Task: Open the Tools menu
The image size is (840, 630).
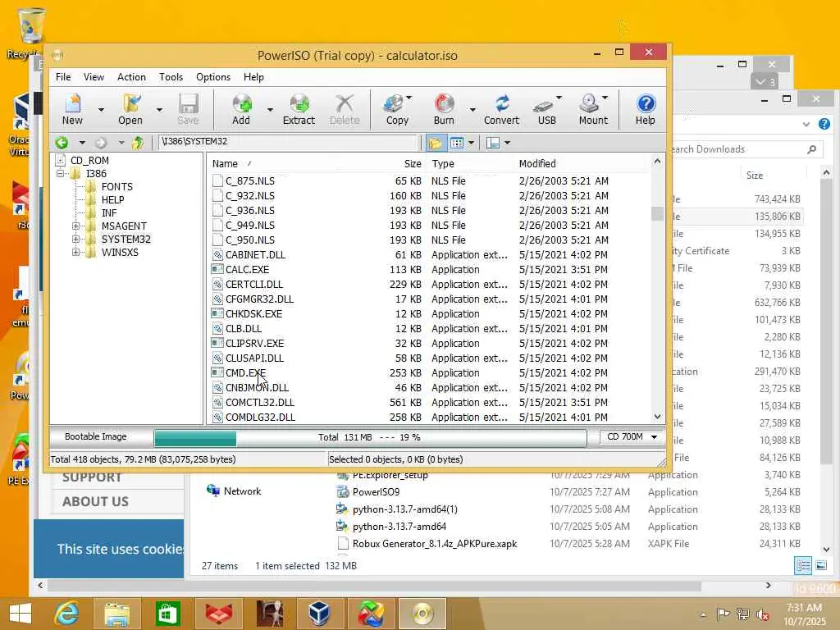Action: [x=171, y=77]
